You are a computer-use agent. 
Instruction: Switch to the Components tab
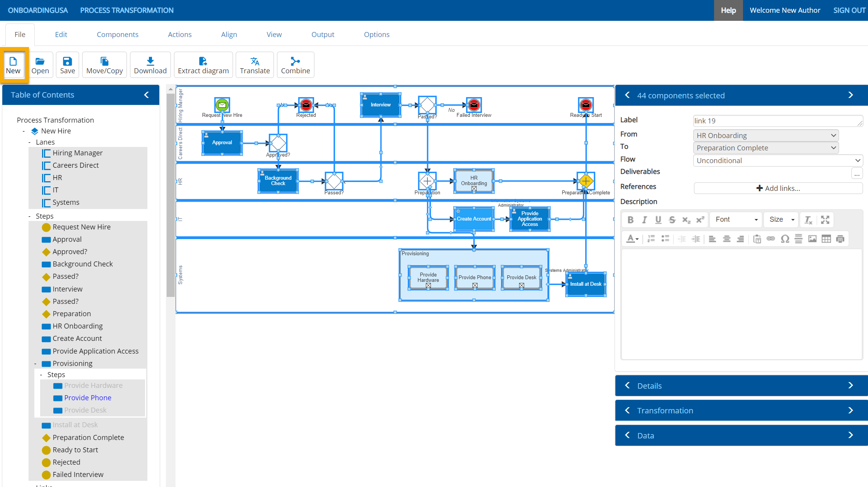click(117, 34)
